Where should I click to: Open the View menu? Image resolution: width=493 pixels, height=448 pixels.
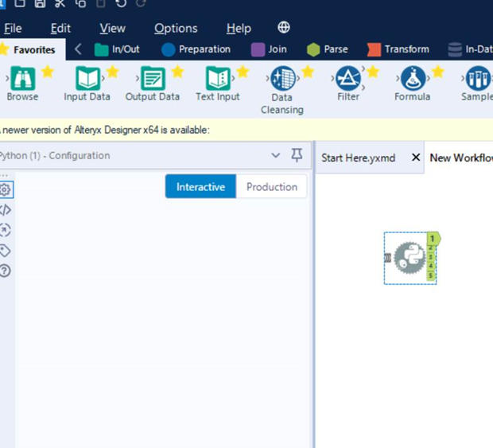[113, 29]
